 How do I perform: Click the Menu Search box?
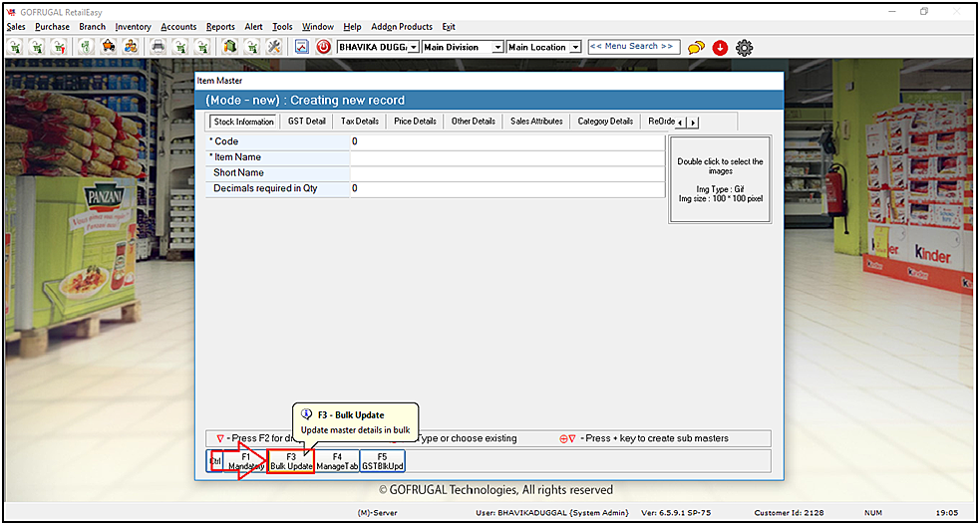click(634, 47)
